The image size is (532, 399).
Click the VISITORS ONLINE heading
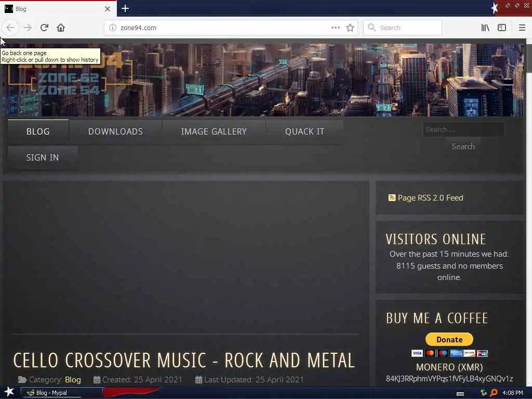tap(436, 239)
